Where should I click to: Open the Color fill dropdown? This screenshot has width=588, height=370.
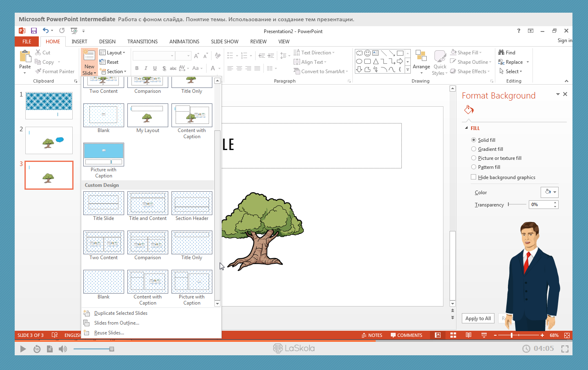pyautogui.click(x=549, y=192)
